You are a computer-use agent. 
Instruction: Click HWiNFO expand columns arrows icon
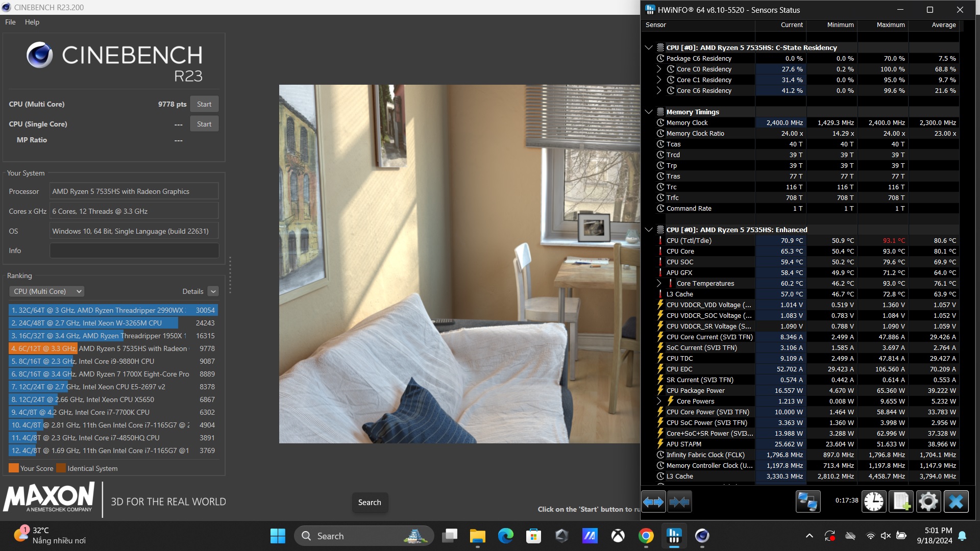click(x=653, y=502)
